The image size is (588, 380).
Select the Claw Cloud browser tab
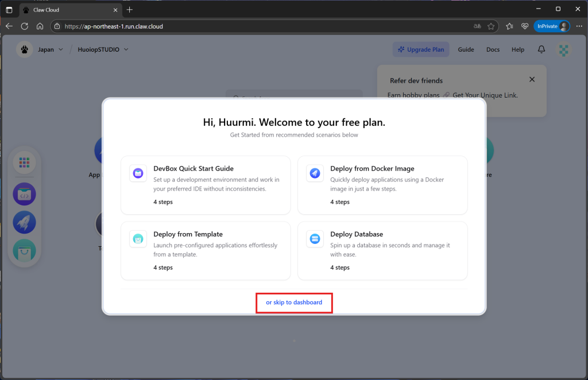(71, 10)
